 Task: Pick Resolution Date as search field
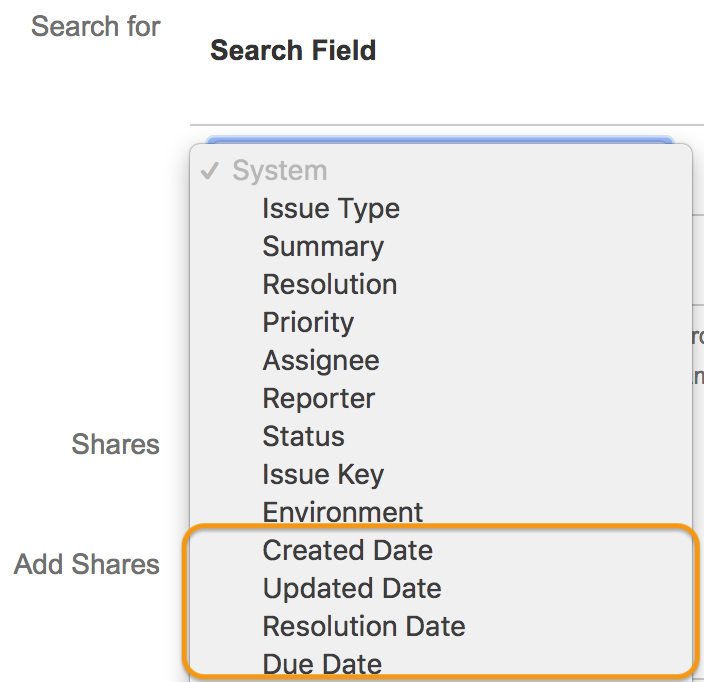pyautogui.click(x=364, y=627)
